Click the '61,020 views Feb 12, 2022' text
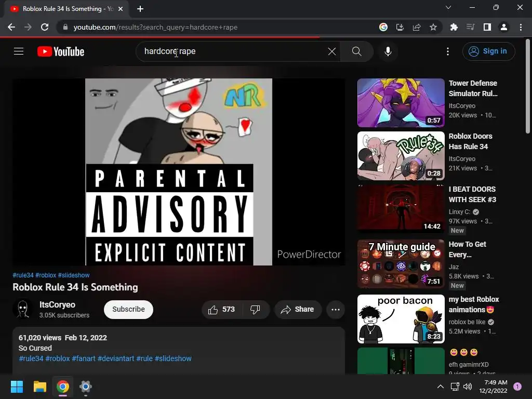 tap(63, 338)
